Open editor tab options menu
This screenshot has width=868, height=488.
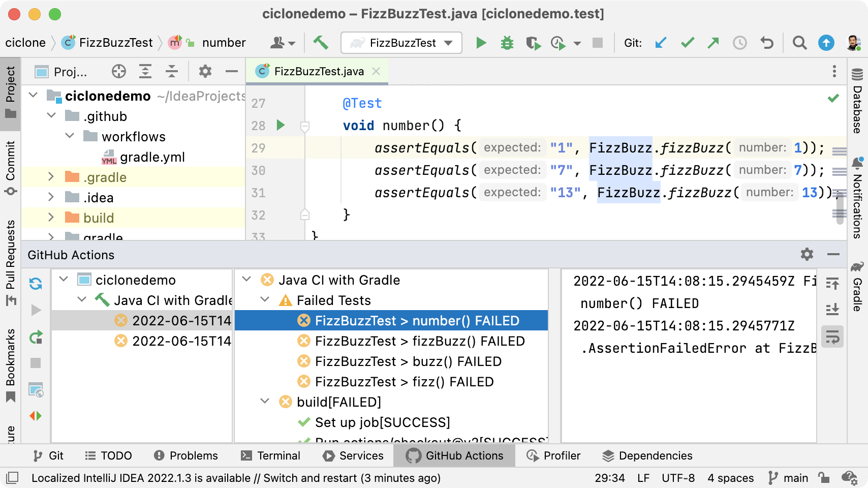(834, 71)
